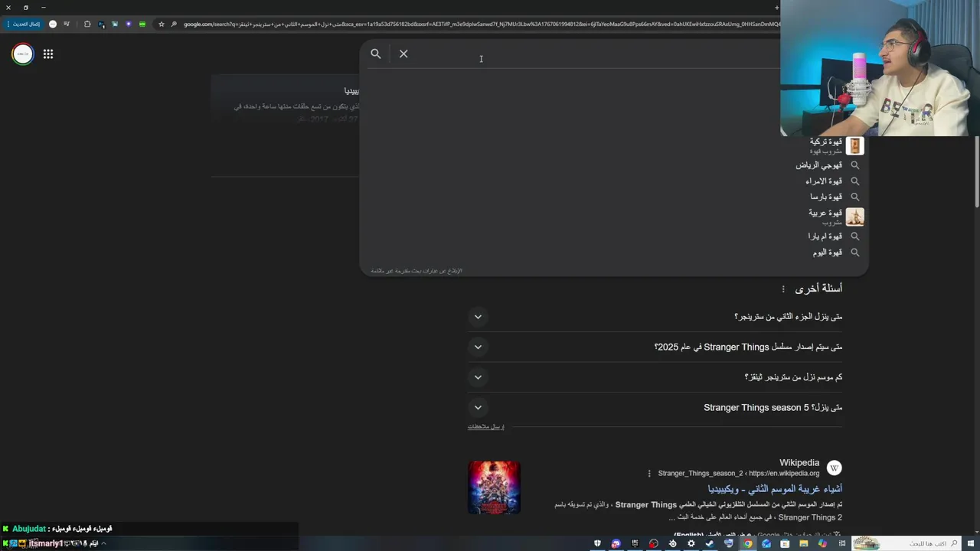Click the green extension icon in toolbar

[x=142, y=24]
